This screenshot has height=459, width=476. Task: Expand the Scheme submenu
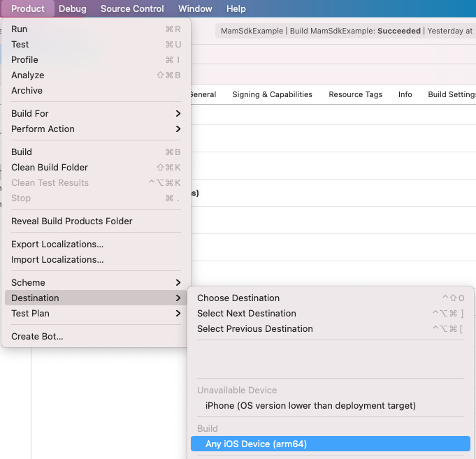(x=96, y=283)
